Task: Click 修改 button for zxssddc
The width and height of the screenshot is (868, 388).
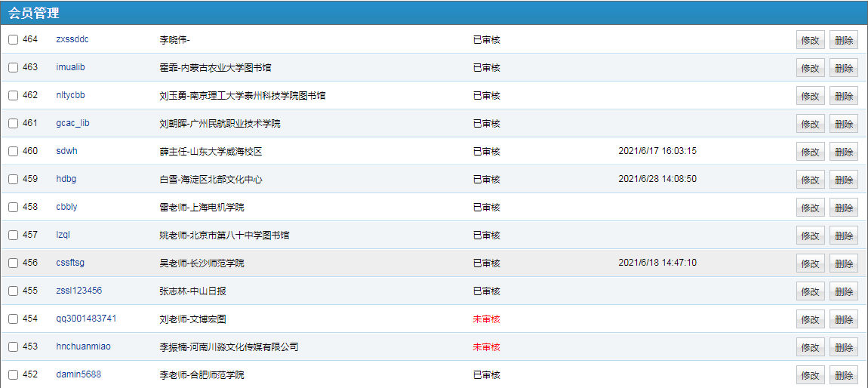Action: (x=810, y=40)
